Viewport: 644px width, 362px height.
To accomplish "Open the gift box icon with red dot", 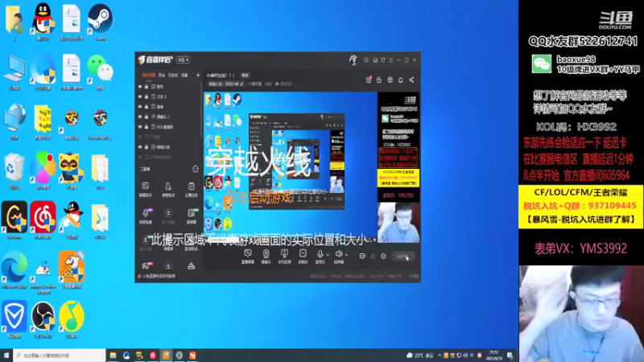I will click(369, 80).
